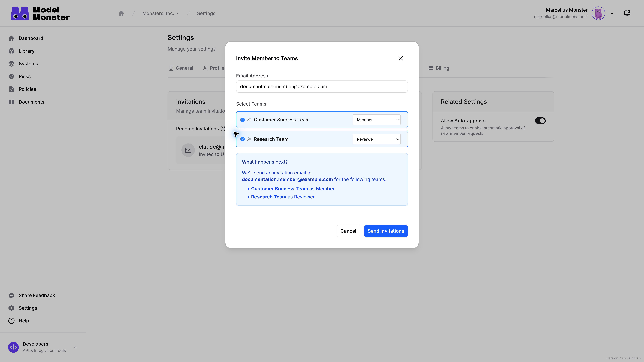Click the General tab building icon
The width and height of the screenshot is (644, 362).
pos(171,68)
